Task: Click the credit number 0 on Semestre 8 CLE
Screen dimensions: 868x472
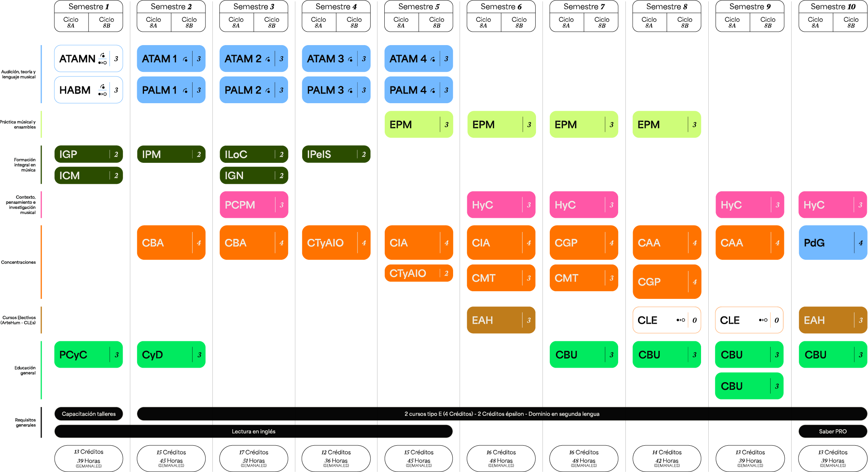Action: (x=695, y=320)
